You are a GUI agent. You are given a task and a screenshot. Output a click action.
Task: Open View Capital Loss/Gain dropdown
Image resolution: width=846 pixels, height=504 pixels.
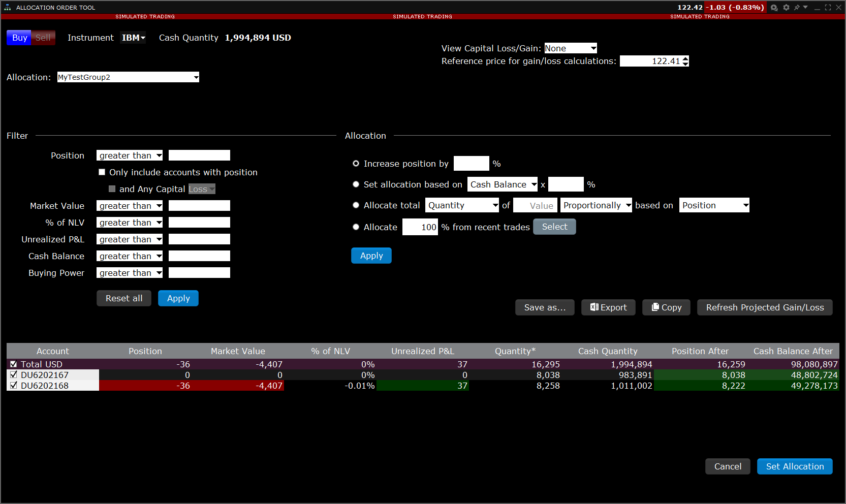(571, 48)
